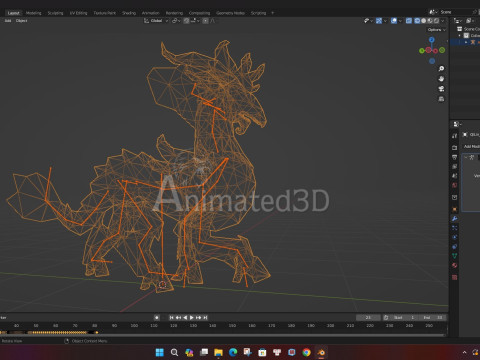Switch to the Geometry Nodes tab
This screenshot has width=480, height=360.
pos(230,13)
